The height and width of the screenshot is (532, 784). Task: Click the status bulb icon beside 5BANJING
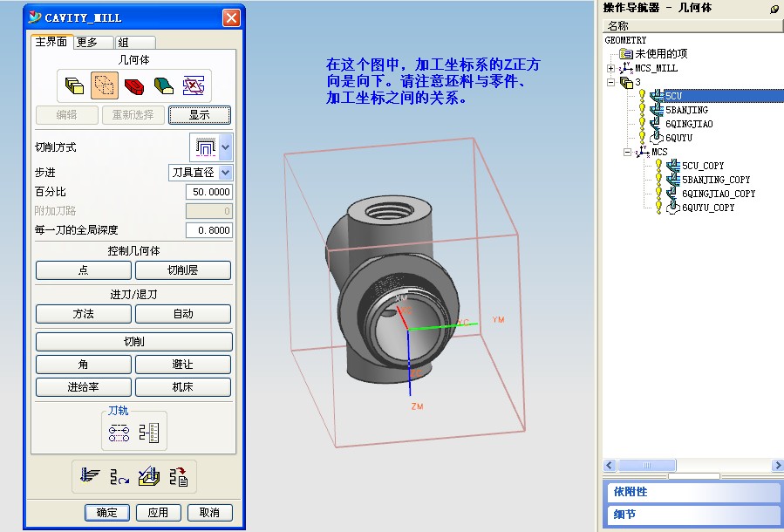pyautogui.click(x=643, y=110)
